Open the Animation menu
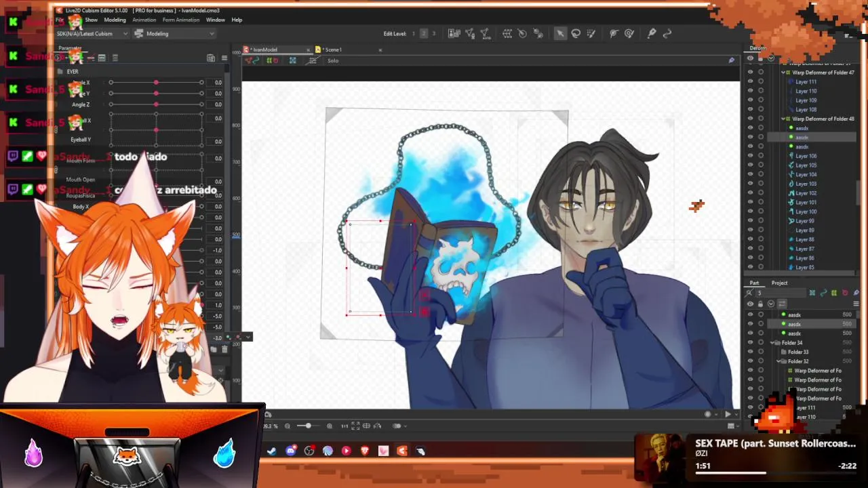Screen dimensions: 868x488 [144, 20]
